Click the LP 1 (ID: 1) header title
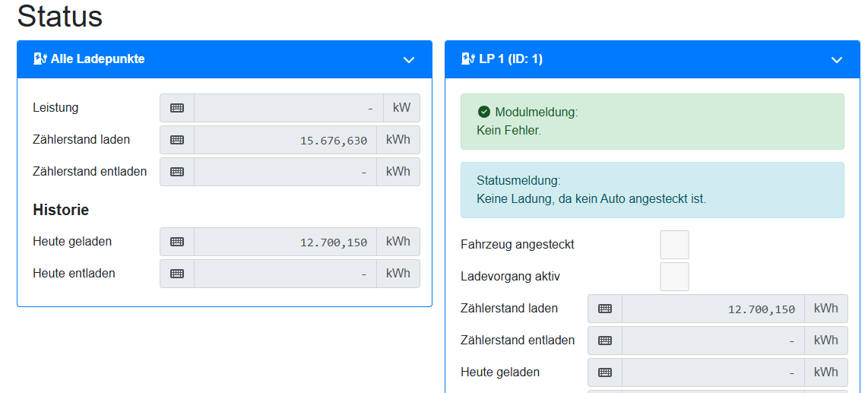Viewport: 868px width, 393px height. tap(511, 59)
